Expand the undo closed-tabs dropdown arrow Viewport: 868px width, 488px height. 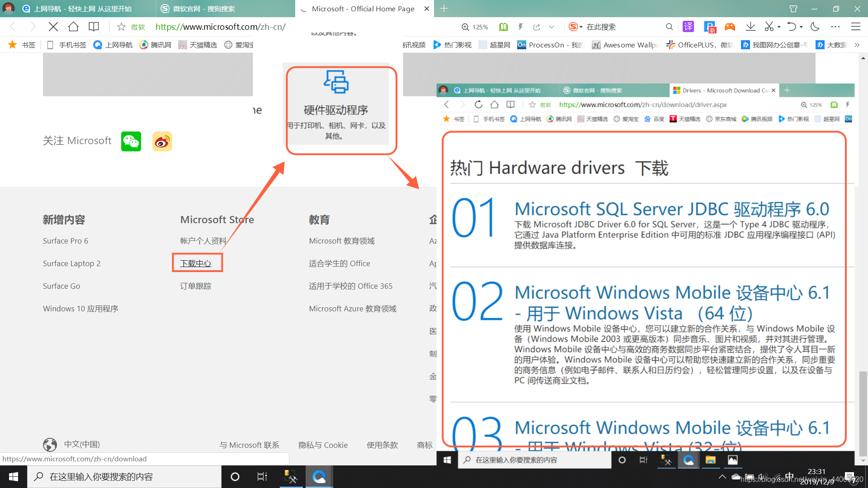point(801,27)
